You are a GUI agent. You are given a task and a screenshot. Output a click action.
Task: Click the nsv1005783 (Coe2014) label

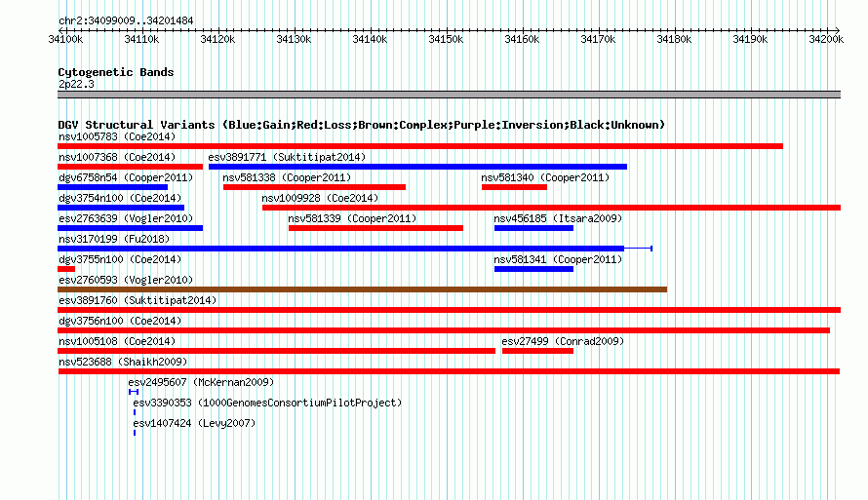pyautogui.click(x=117, y=136)
